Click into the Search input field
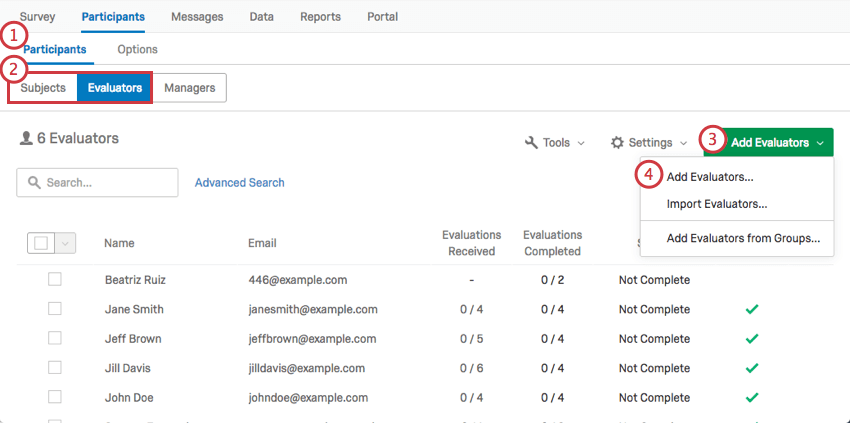 coord(105,183)
